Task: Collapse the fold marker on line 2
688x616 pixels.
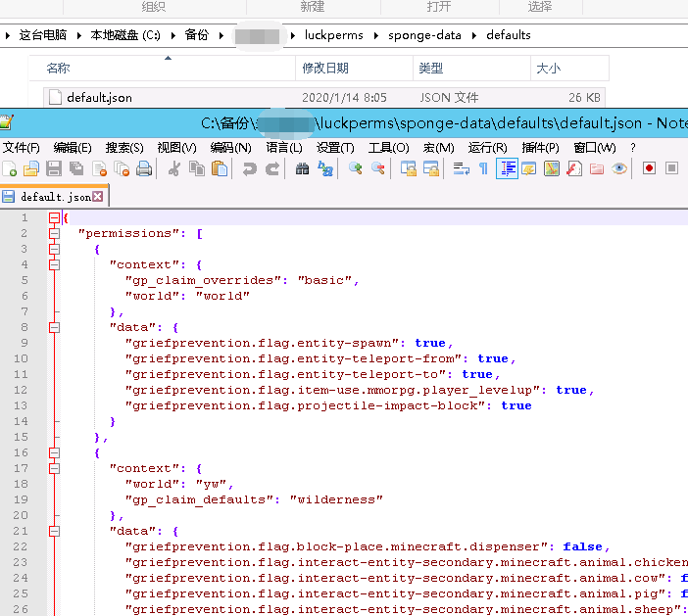Action: click(x=55, y=234)
